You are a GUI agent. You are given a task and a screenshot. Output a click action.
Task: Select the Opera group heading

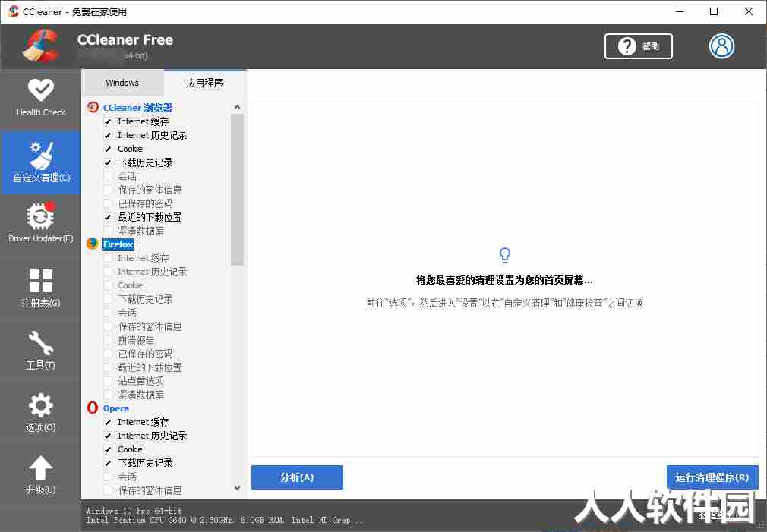point(116,408)
